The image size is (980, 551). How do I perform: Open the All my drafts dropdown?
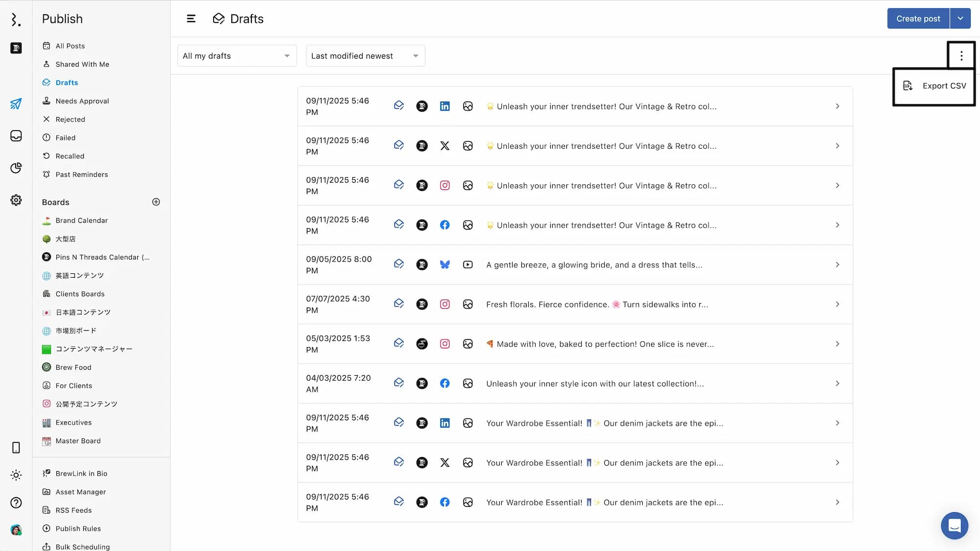tap(237, 56)
